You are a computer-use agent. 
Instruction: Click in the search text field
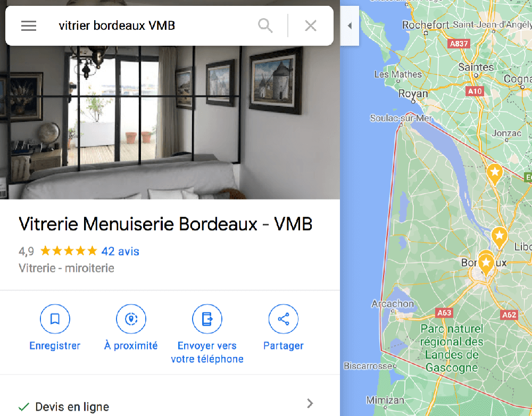point(153,26)
